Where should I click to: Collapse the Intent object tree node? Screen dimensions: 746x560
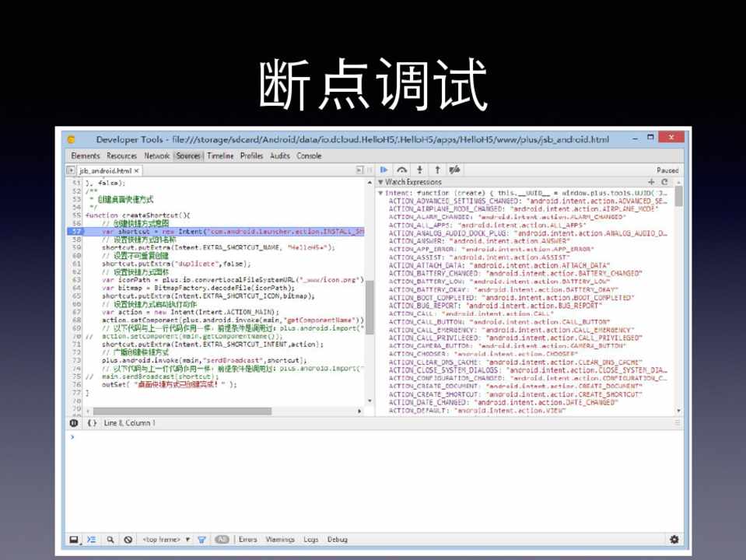pos(380,192)
